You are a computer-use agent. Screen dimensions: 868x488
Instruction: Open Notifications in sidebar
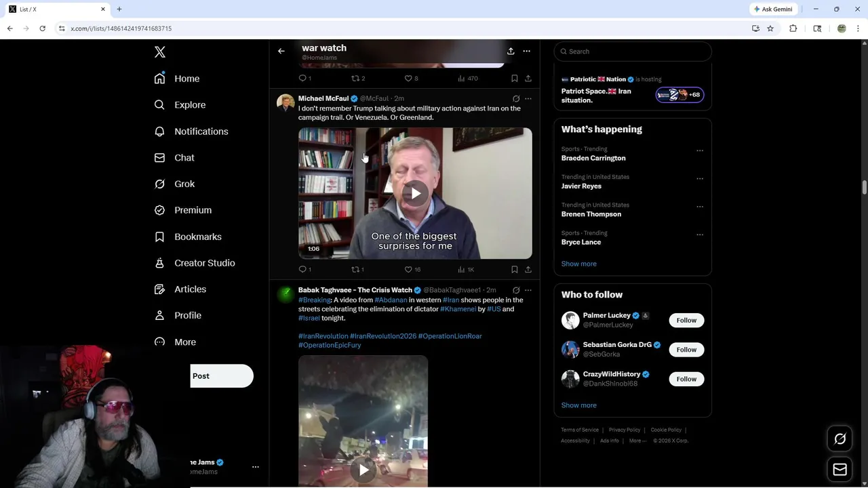(191, 131)
